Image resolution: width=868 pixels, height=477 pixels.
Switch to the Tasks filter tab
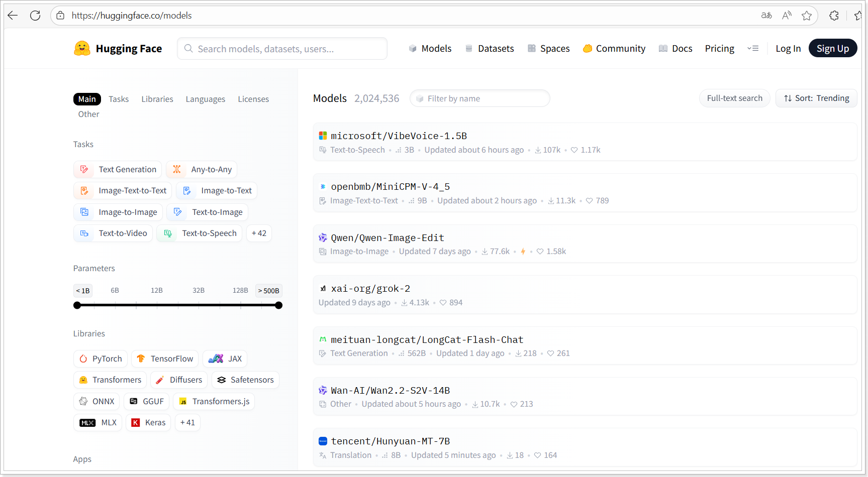coord(119,99)
